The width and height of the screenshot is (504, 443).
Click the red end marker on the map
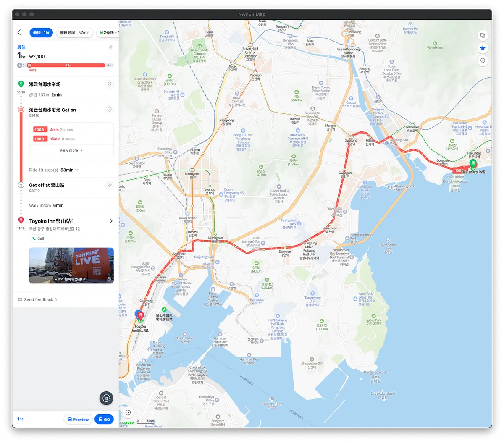pos(141,315)
